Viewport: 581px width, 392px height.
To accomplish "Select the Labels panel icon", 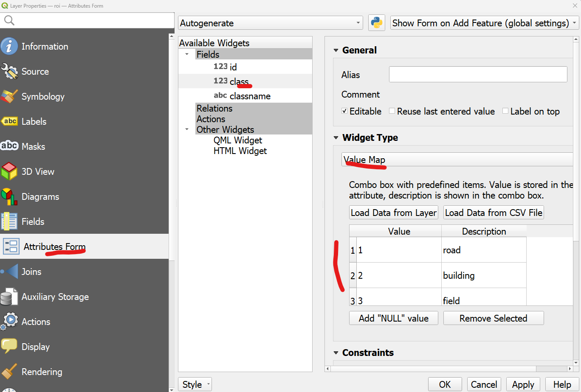I will coord(10,121).
